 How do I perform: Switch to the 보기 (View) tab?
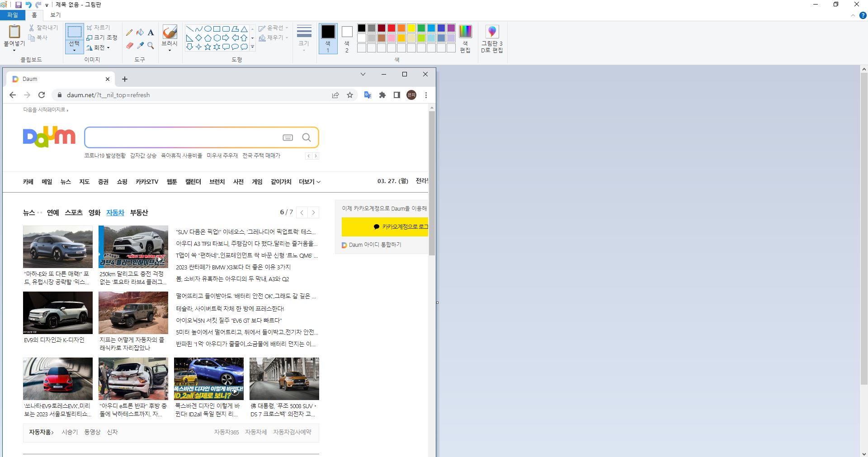click(55, 15)
